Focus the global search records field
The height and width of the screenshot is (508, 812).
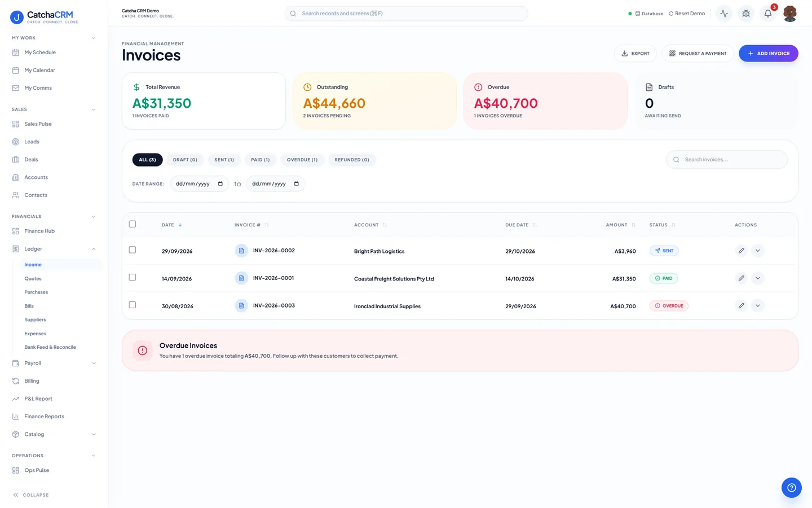(x=407, y=14)
